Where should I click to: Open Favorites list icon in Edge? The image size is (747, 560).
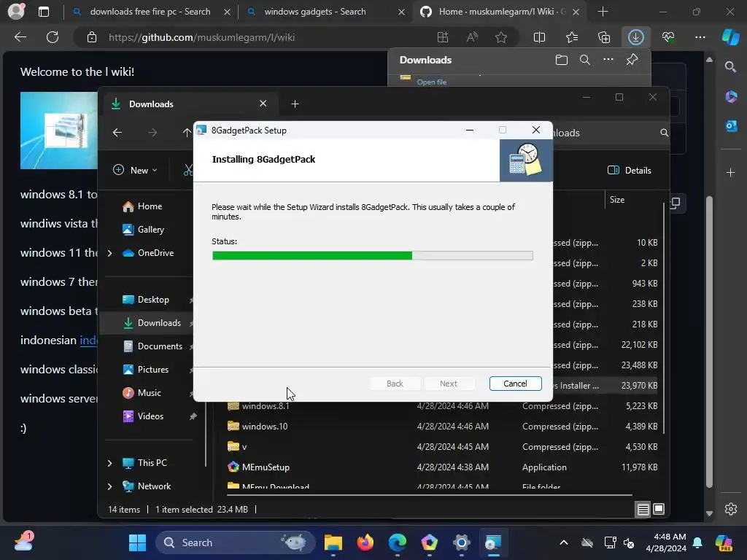[x=572, y=37]
